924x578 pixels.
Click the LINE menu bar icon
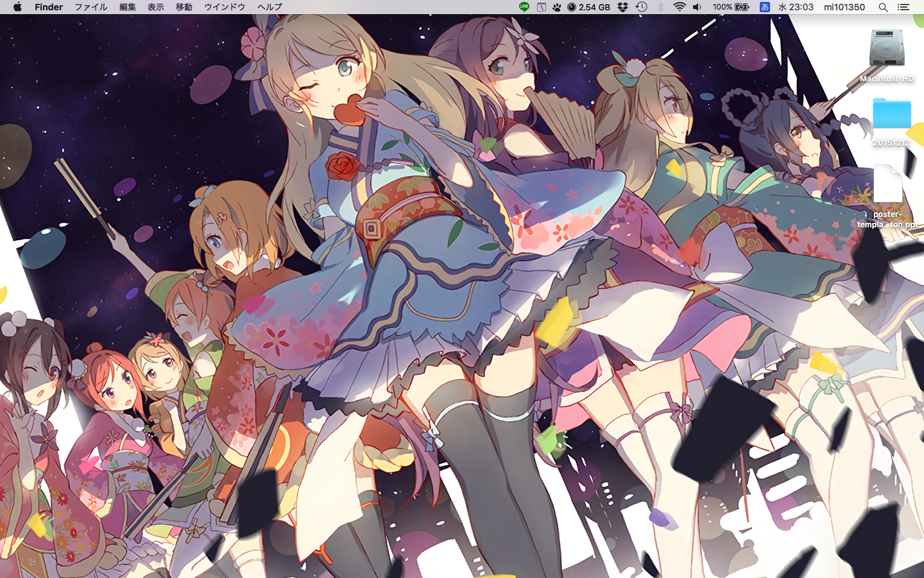tap(524, 7)
